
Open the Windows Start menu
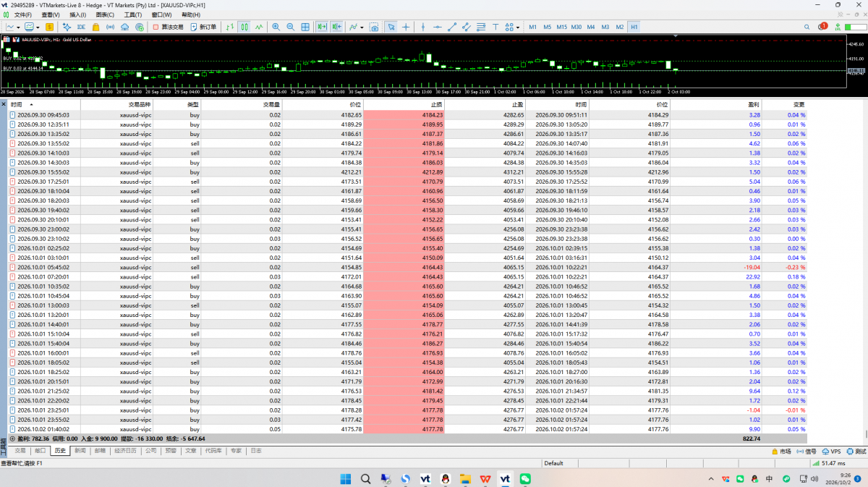346,478
